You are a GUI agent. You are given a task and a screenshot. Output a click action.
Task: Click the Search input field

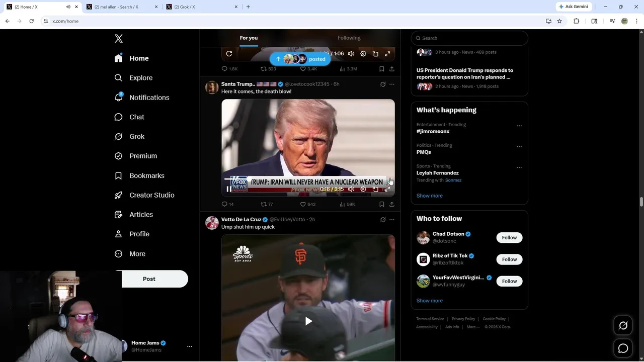[469, 38]
